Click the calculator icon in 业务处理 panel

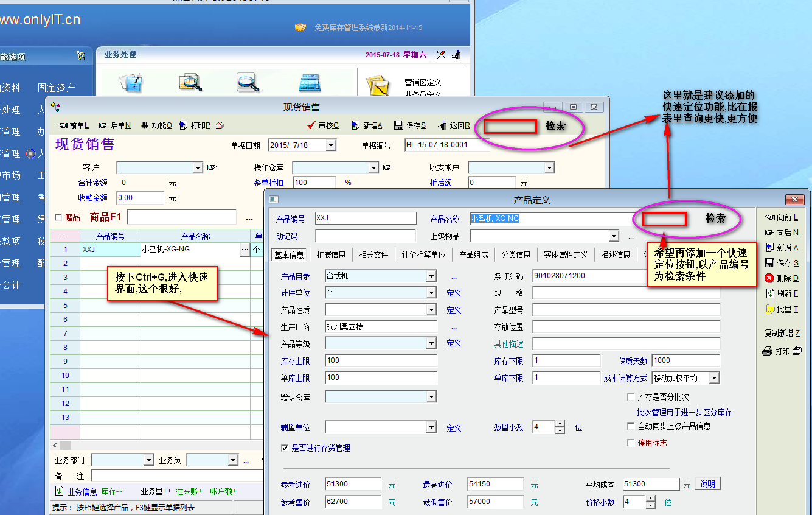pos(309,82)
